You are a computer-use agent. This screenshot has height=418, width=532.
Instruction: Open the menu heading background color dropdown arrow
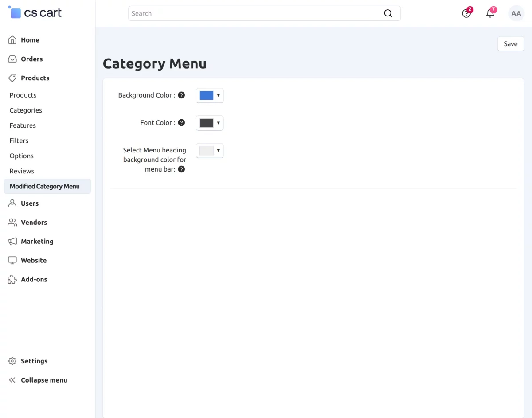point(219,150)
